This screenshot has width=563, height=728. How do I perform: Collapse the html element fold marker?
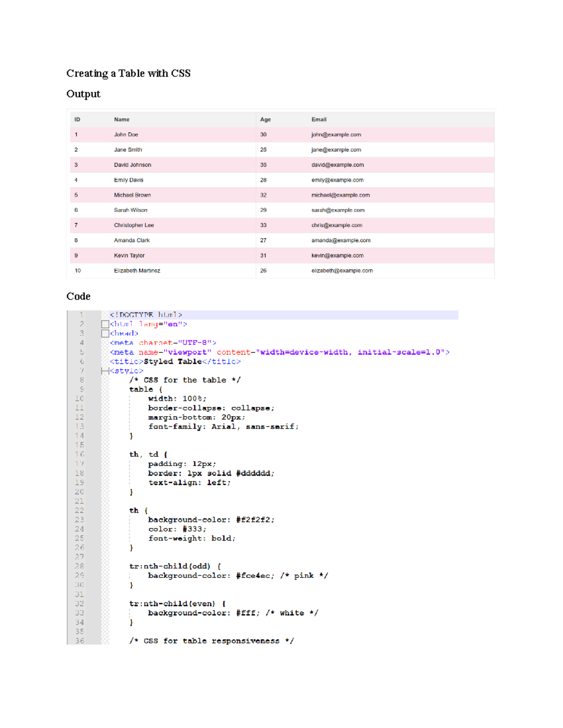tap(105, 324)
